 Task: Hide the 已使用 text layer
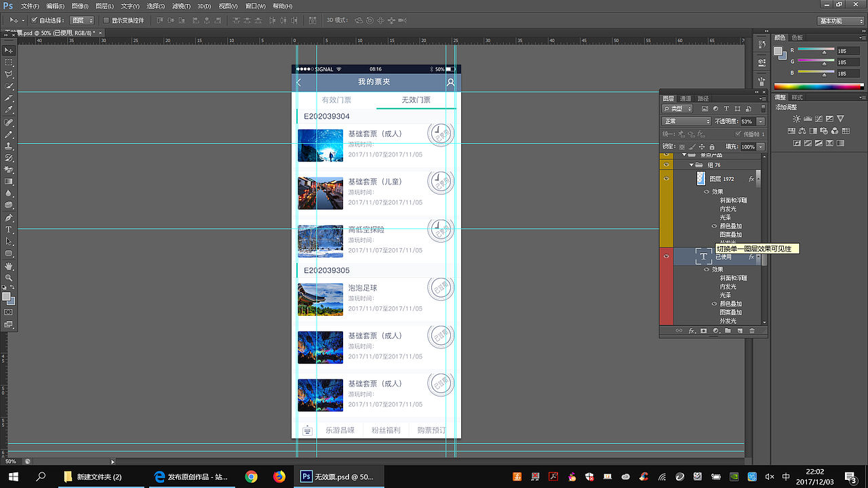point(666,256)
